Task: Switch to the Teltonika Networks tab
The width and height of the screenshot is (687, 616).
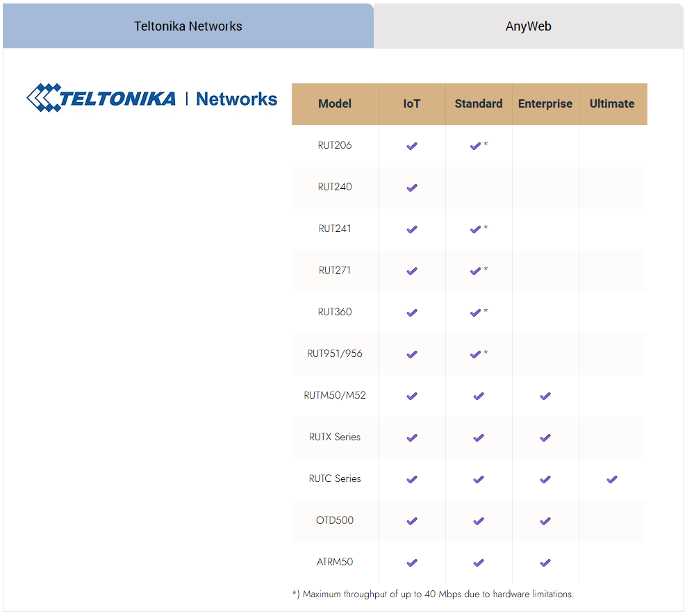Action: click(188, 26)
